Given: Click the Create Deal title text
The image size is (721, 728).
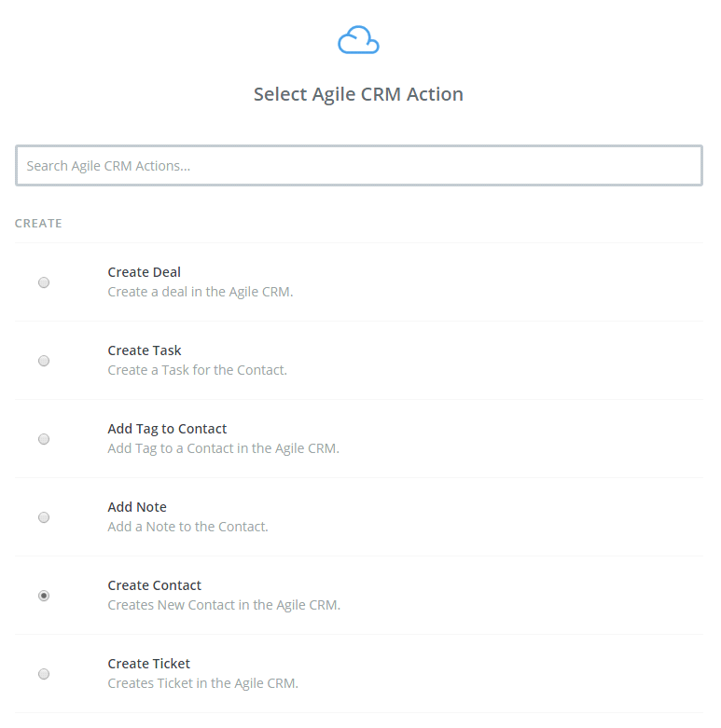Looking at the screenshot, I should [145, 272].
